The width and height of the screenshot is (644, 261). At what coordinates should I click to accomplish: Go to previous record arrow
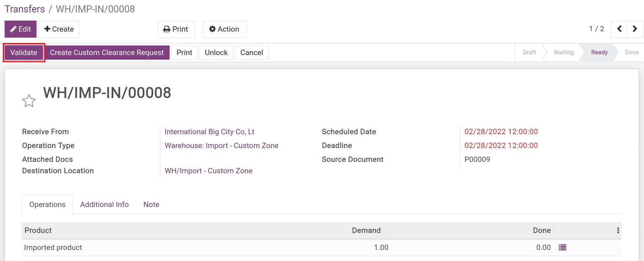click(x=619, y=29)
